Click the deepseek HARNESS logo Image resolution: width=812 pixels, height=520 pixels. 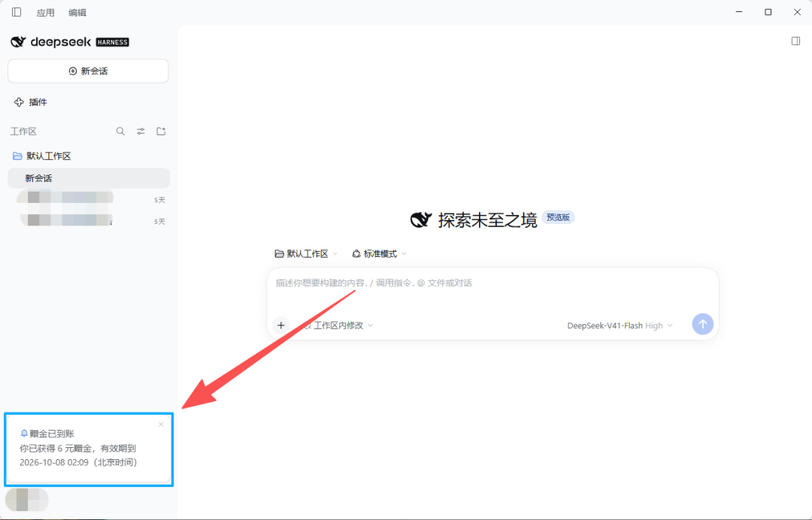click(x=70, y=42)
